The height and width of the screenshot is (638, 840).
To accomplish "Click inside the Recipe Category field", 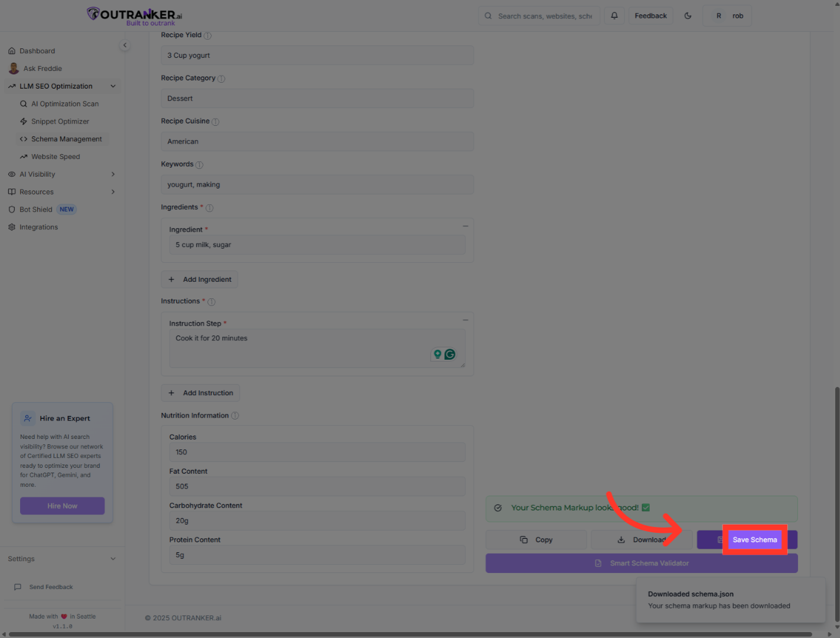I will (317, 98).
